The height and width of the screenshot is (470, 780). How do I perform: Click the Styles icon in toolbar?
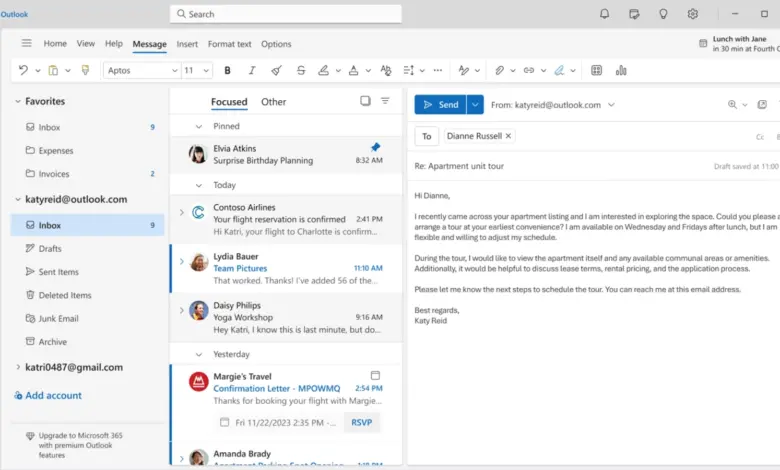(x=464, y=71)
